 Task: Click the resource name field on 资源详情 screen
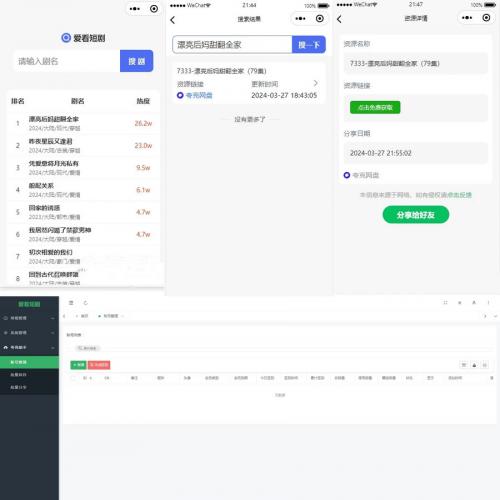[x=416, y=63]
